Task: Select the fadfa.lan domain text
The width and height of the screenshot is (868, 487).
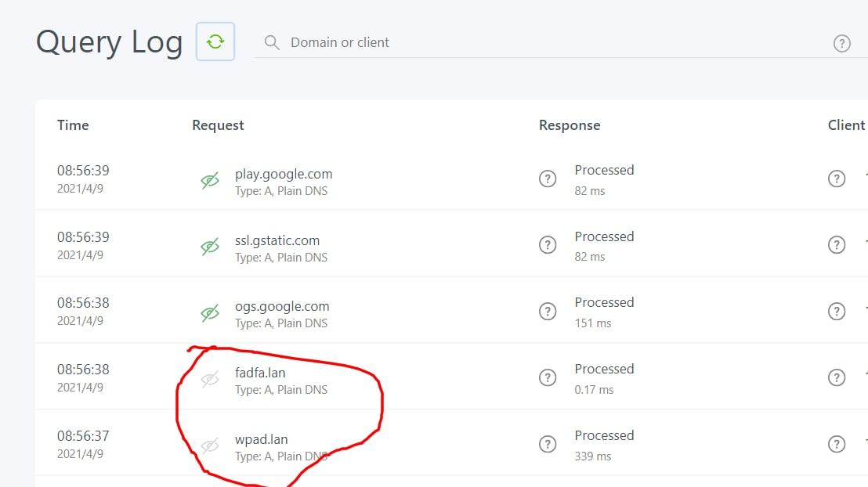Action: coord(260,373)
